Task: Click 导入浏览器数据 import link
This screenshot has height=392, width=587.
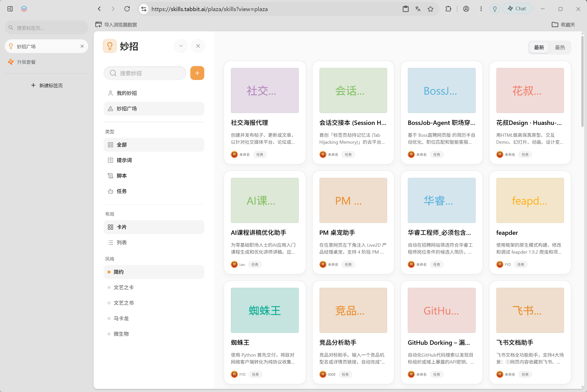Action: (x=116, y=25)
